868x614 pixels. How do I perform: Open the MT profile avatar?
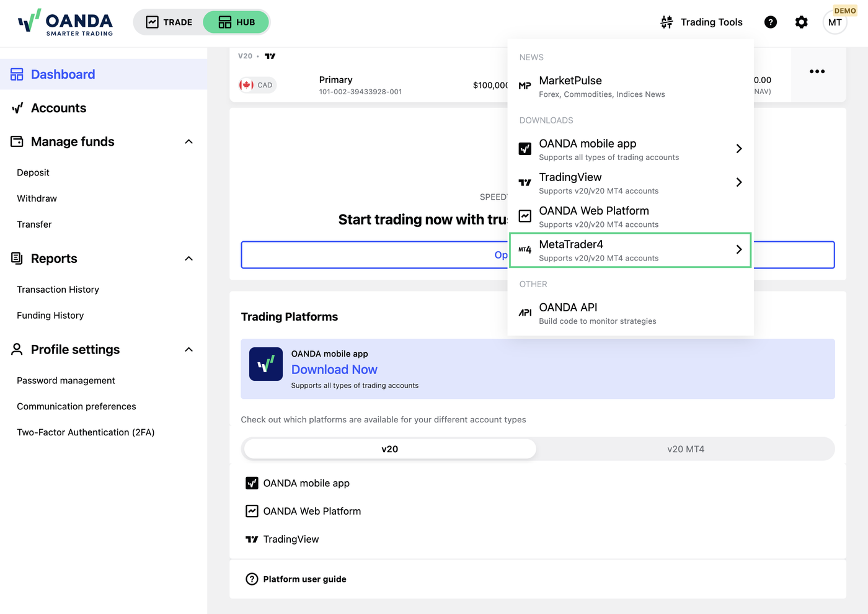835,22
